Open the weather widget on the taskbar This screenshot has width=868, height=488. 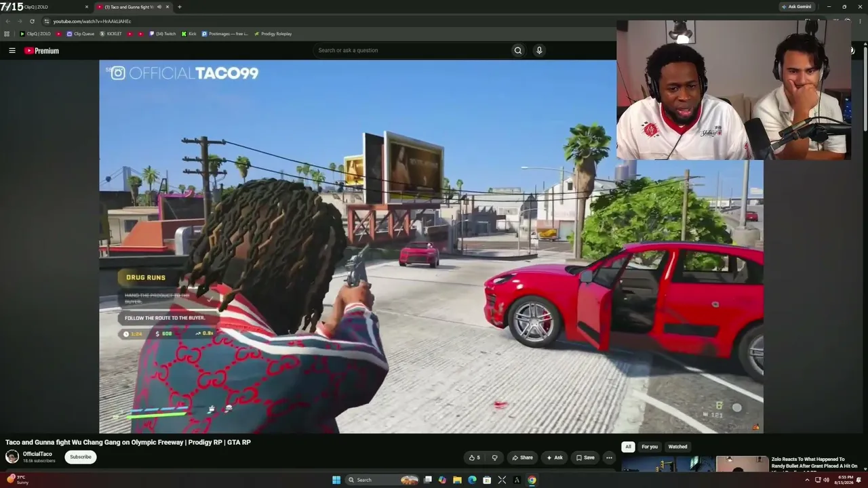click(x=18, y=480)
